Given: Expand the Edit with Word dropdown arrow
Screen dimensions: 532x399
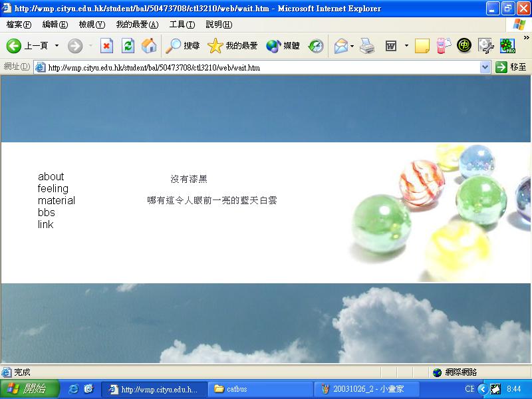Looking at the screenshot, I should (406, 45).
